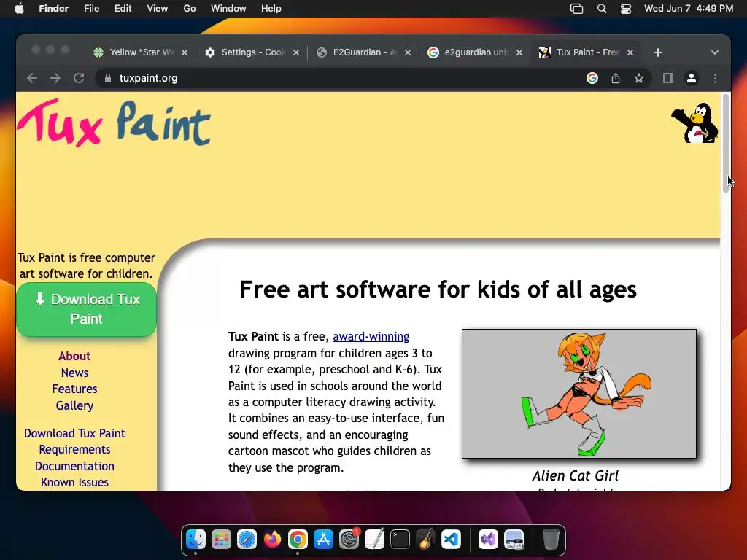Click the Stage Manager icon in menu bar
Image resolution: width=747 pixels, height=560 pixels.
pos(576,9)
